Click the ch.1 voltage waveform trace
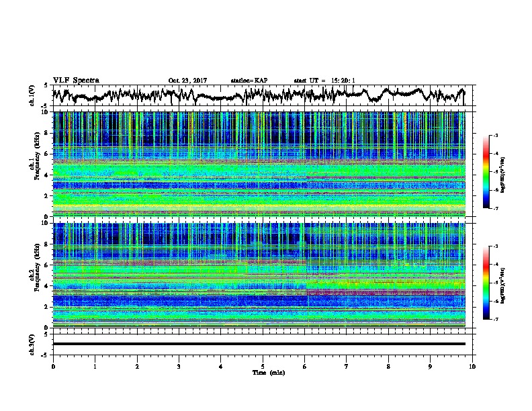The height and width of the screenshot is (411, 532). 259,95
